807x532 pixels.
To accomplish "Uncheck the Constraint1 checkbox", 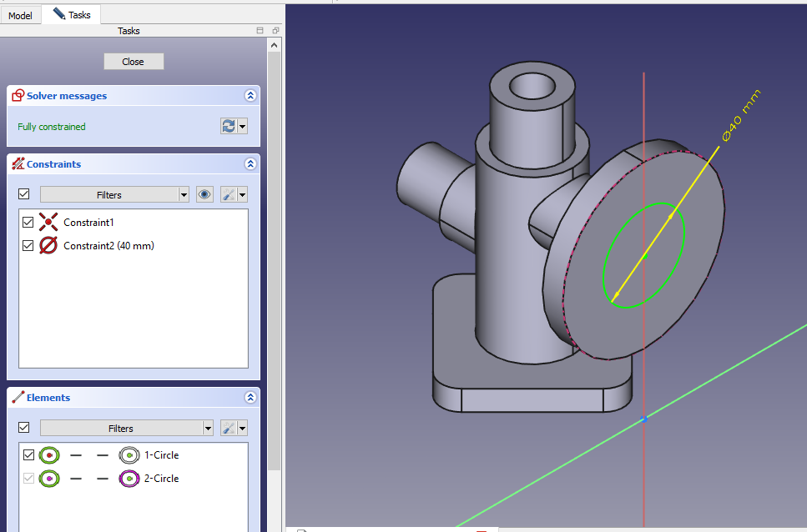I will [x=28, y=223].
